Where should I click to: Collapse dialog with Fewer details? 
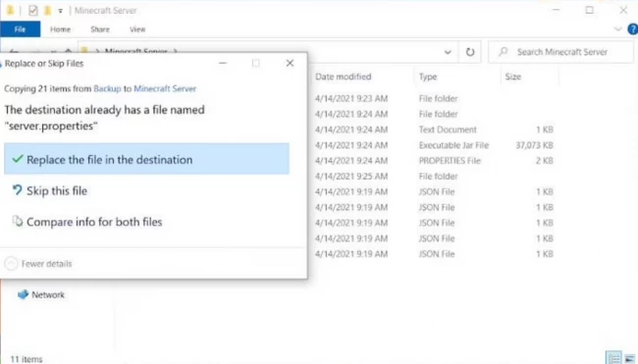tap(38, 264)
